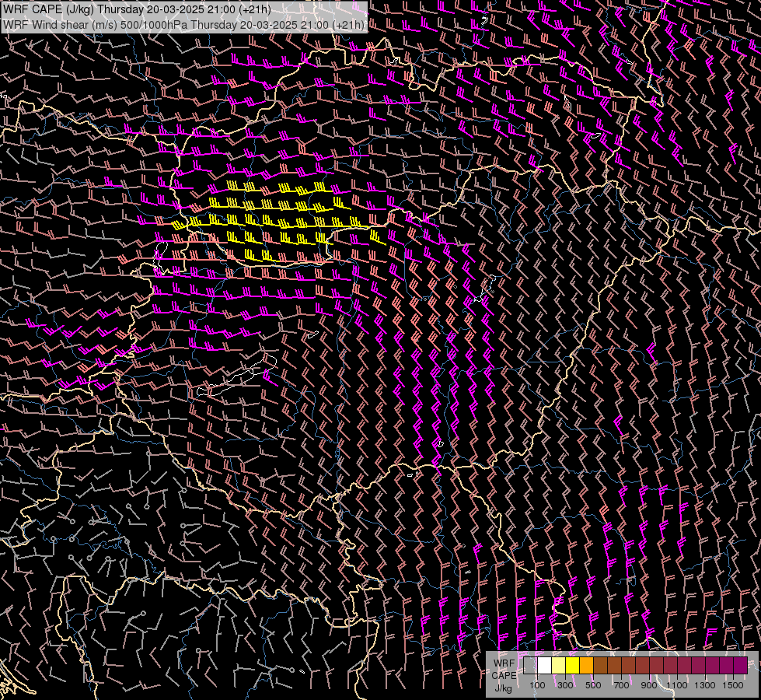
Task: Click legend value 700
Action: 621,685
